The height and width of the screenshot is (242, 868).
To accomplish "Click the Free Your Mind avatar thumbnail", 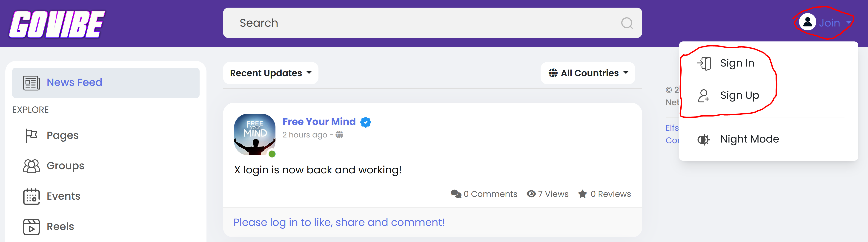I will [255, 134].
